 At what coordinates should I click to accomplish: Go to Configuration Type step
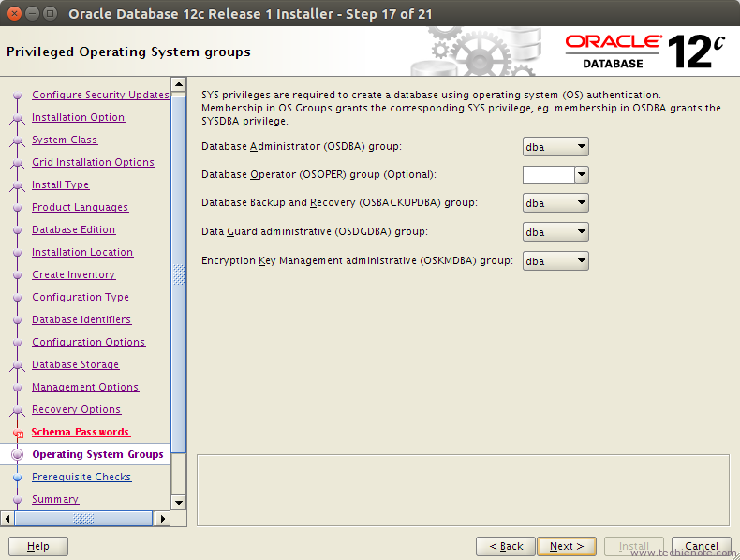pos(81,297)
